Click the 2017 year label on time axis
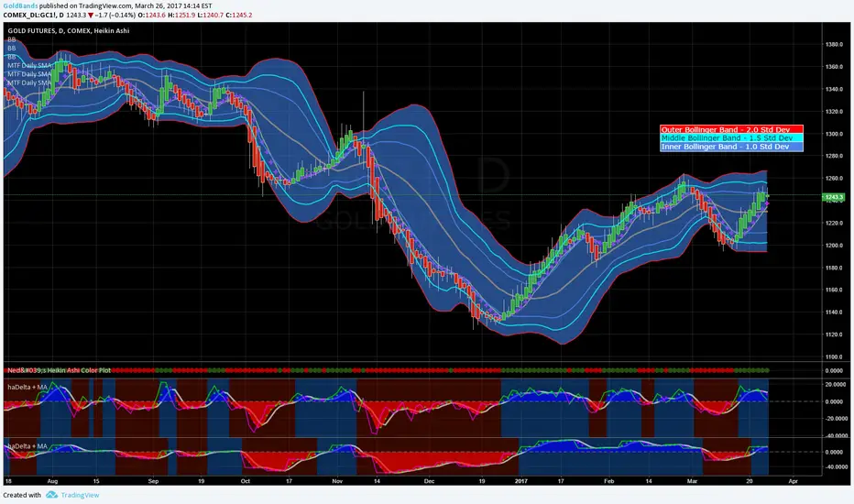The image size is (854, 504). (521, 481)
